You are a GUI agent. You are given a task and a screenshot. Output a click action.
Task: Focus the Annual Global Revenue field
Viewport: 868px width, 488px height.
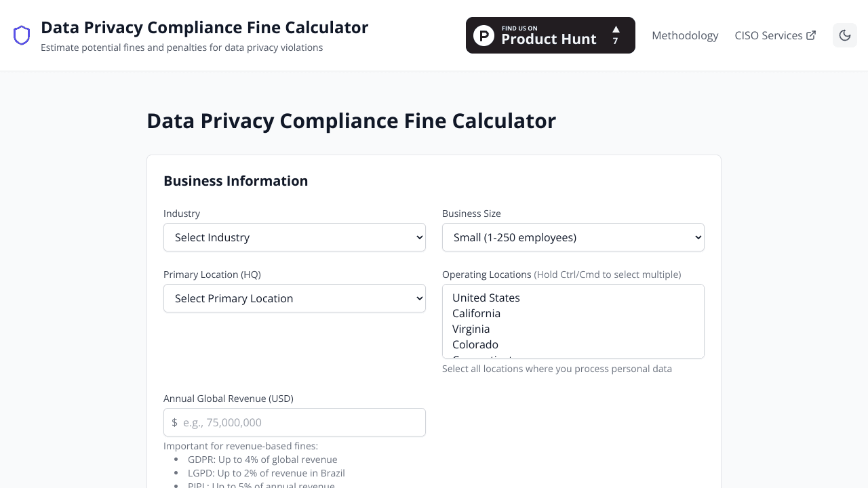point(294,422)
